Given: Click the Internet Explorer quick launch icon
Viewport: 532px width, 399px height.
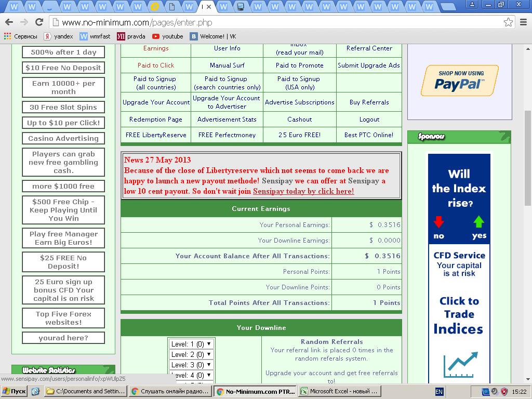Looking at the screenshot, I should coord(35,391).
